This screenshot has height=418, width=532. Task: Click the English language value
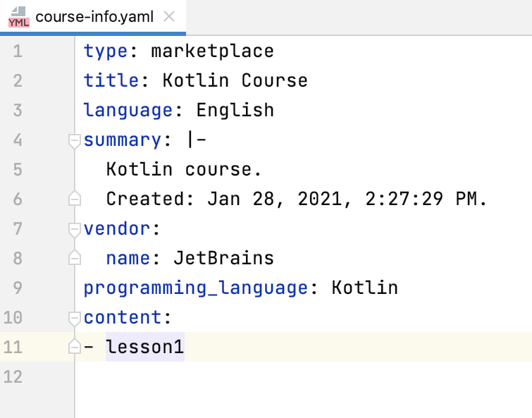pos(235,111)
